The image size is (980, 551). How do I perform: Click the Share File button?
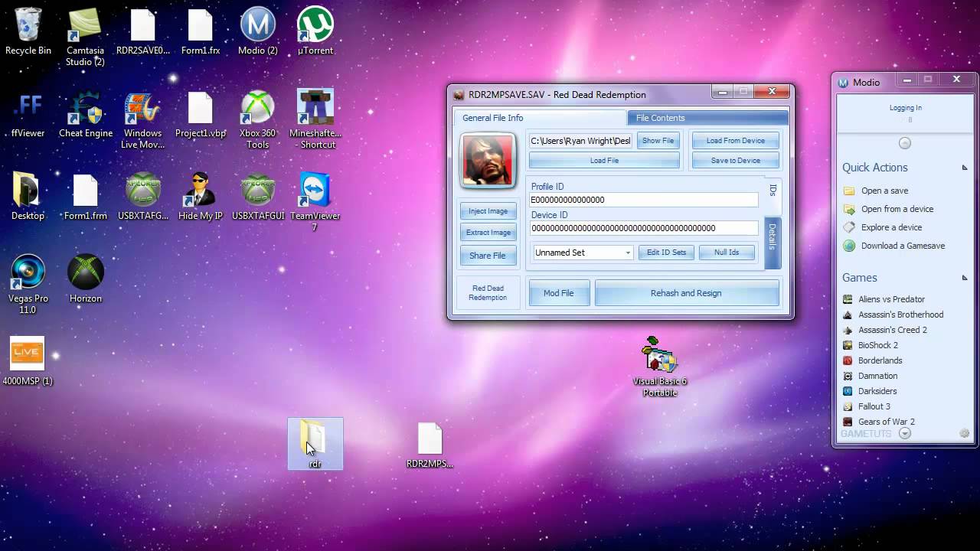click(488, 256)
